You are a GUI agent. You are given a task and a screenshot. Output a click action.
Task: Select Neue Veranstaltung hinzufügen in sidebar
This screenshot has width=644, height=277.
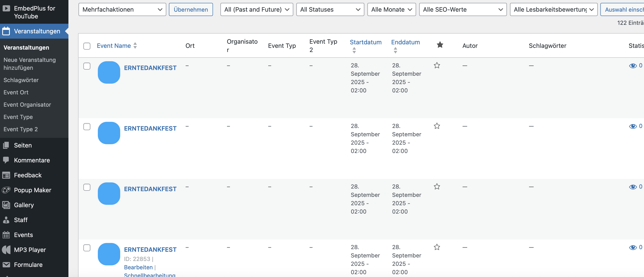pyautogui.click(x=29, y=64)
